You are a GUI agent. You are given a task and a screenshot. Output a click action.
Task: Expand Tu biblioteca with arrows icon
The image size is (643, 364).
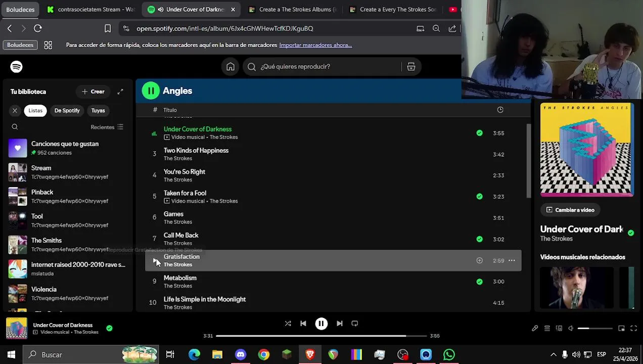coord(120,92)
